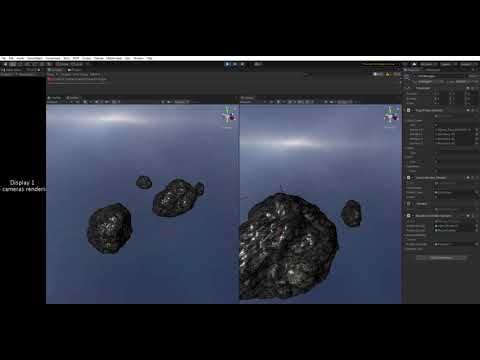Open the Window menu
480x360 pixels.
click(x=138, y=58)
